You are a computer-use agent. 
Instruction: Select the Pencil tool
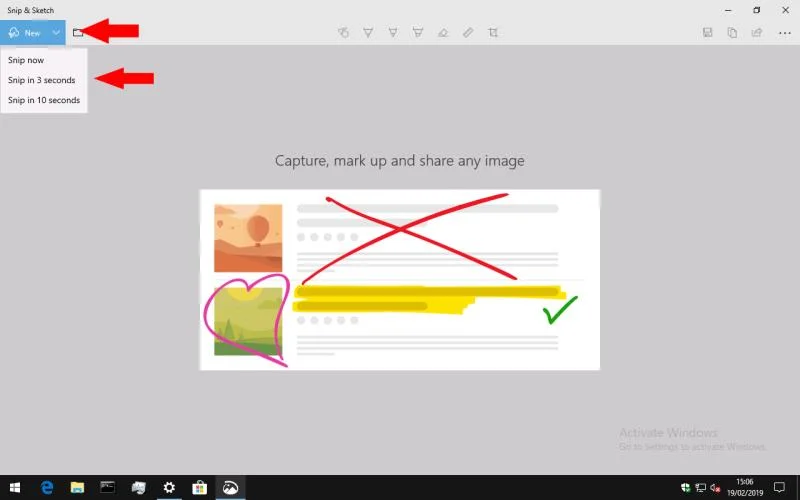pos(393,33)
